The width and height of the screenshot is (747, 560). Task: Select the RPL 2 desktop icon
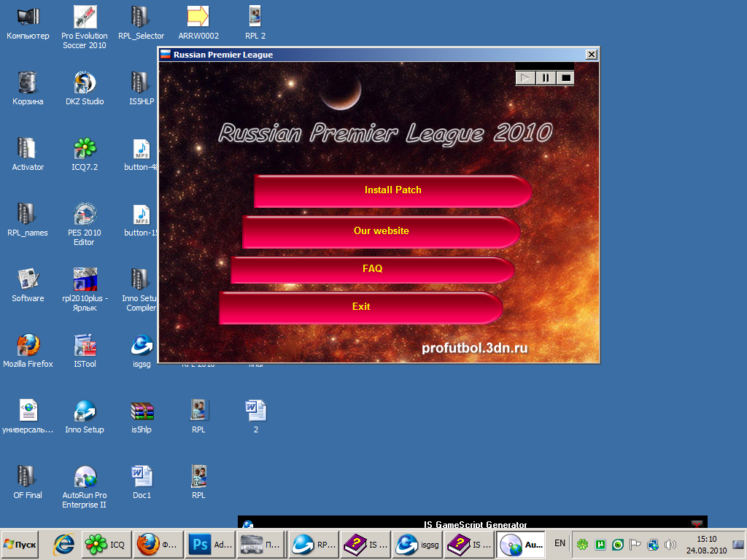click(x=255, y=23)
